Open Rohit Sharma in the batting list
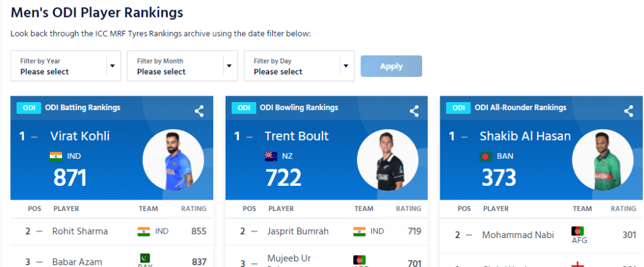The width and height of the screenshot is (644, 267). pyautogui.click(x=80, y=231)
